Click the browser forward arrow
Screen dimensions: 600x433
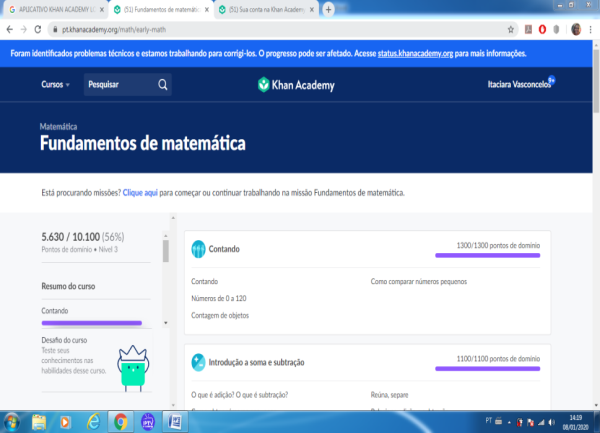[24, 29]
